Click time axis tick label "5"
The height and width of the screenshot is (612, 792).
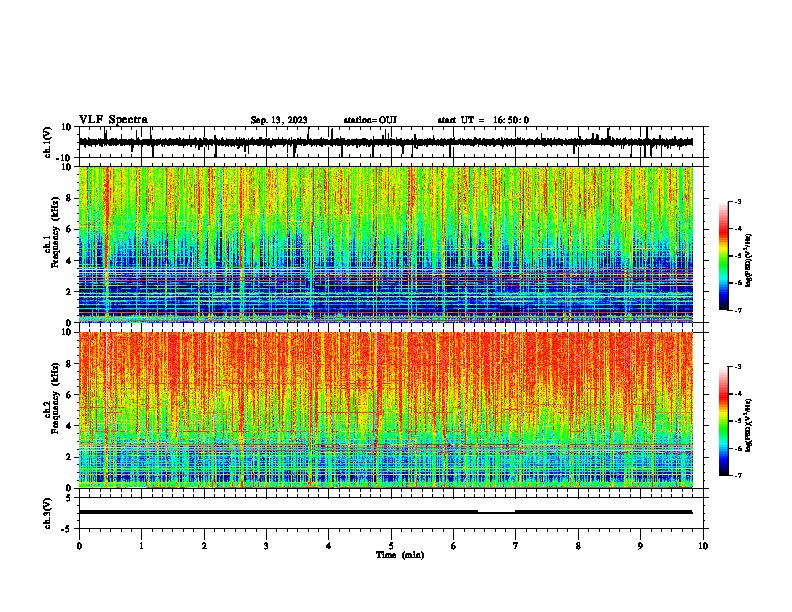click(391, 546)
